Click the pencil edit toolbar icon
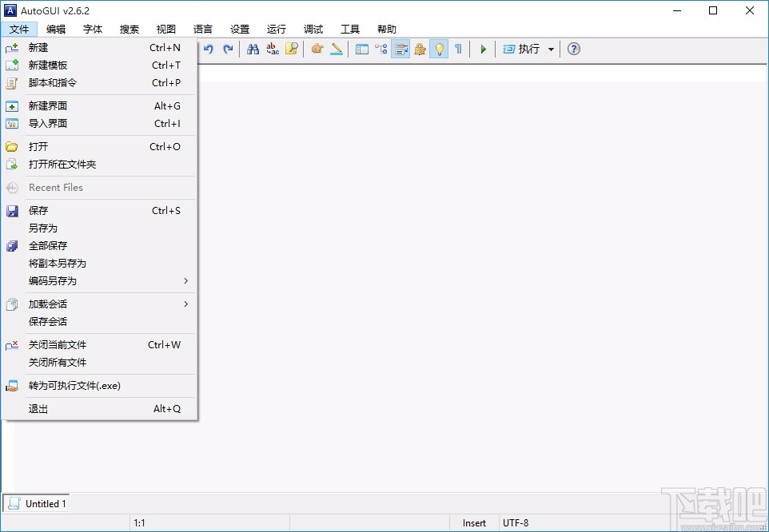 click(337, 49)
